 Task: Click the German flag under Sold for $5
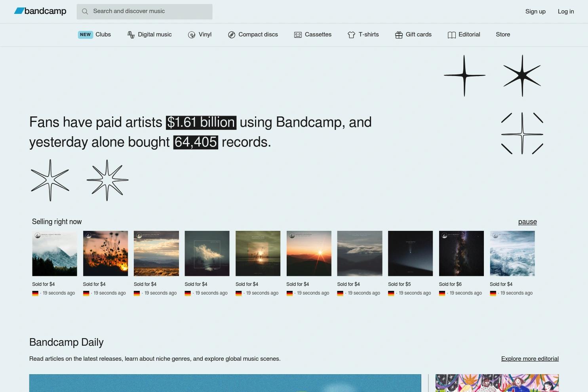pos(391,293)
